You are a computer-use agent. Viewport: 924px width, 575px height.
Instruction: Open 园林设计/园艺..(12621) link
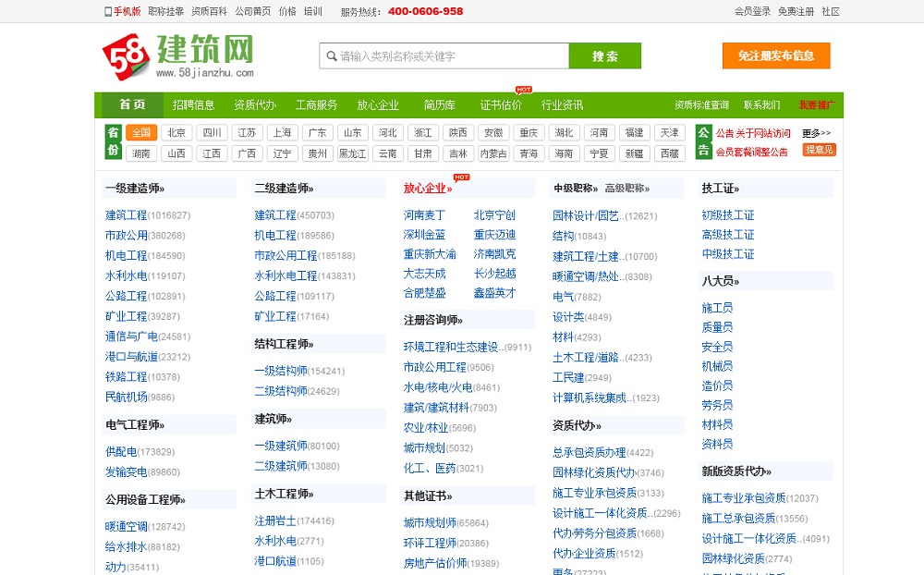[604, 215]
